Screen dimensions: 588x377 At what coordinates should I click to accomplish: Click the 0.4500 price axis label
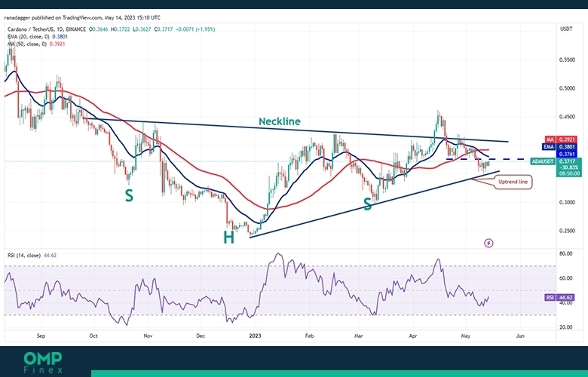pyautogui.click(x=567, y=117)
